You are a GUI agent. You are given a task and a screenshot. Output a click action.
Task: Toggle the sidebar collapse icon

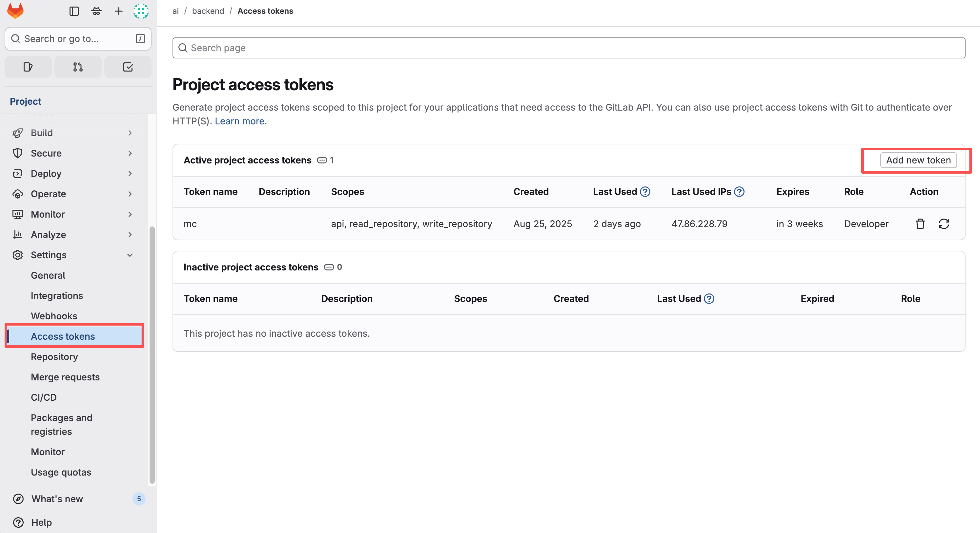[x=74, y=11]
